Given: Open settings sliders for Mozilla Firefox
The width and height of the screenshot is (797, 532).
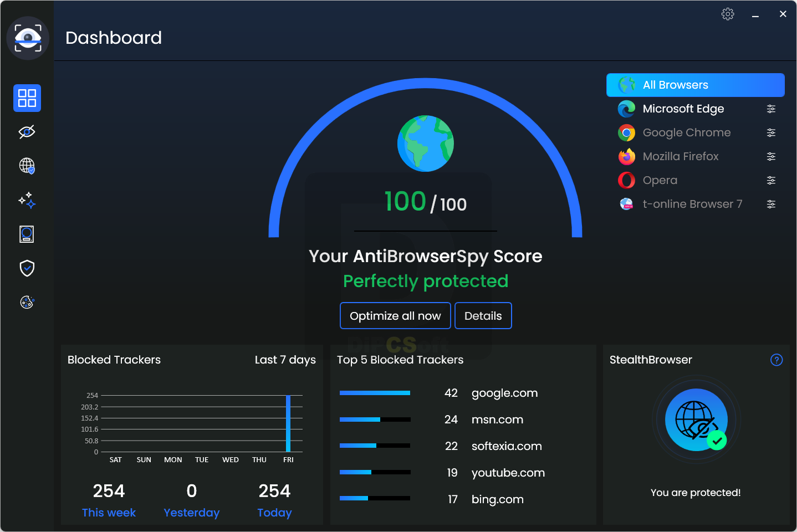Looking at the screenshot, I should click(771, 156).
